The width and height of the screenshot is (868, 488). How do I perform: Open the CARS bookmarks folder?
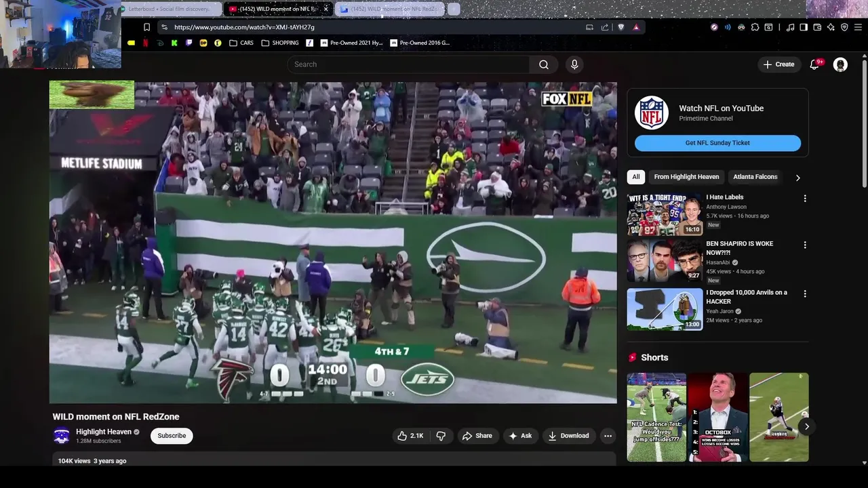click(x=241, y=43)
